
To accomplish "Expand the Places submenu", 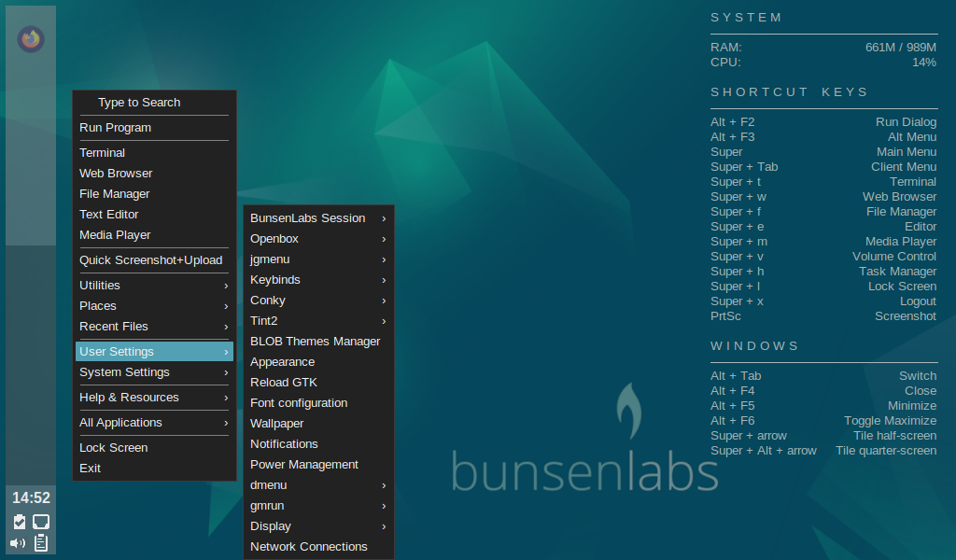I will 154,306.
